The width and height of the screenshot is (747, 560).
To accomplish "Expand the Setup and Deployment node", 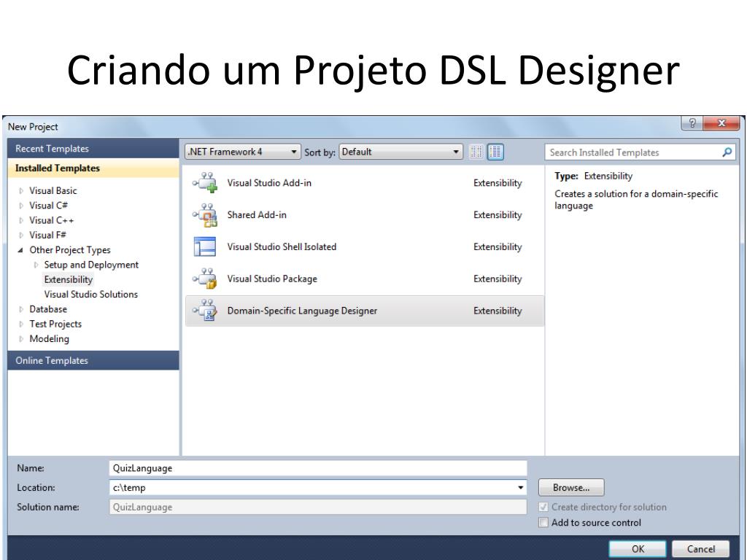I will click(x=36, y=265).
